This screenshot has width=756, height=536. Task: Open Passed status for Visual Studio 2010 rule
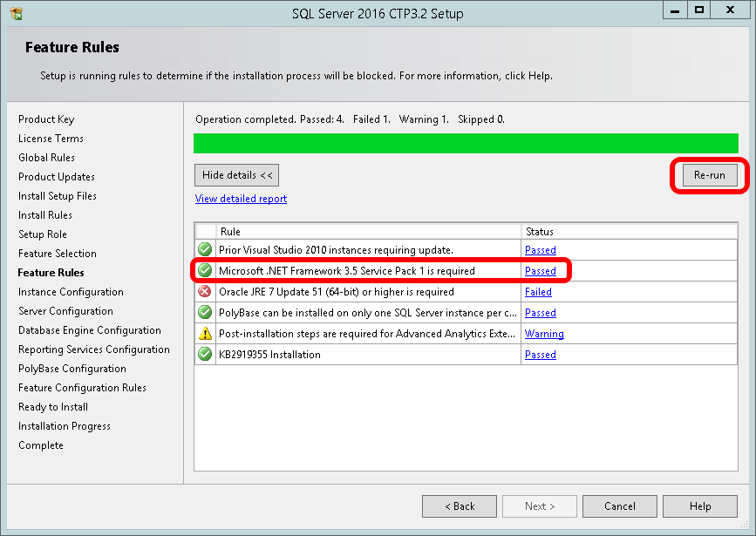pos(541,249)
